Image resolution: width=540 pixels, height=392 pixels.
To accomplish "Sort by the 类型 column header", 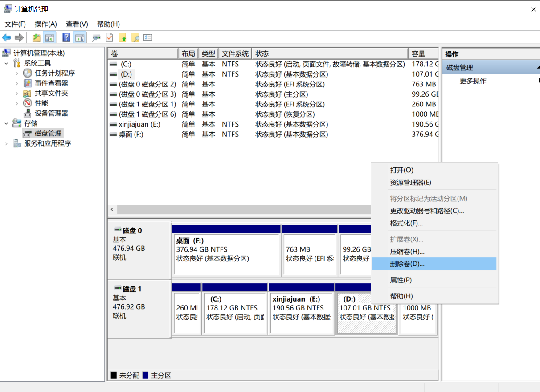I will 208,53.
